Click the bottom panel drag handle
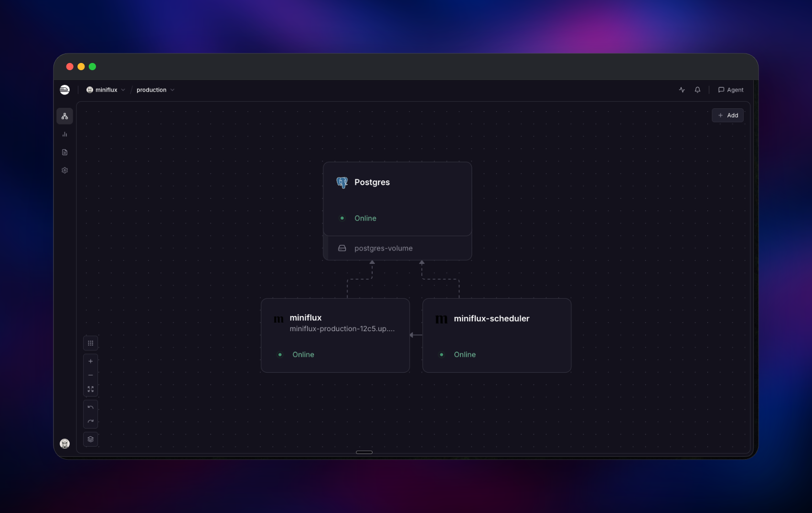The image size is (812, 513). [x=364, y=452]
